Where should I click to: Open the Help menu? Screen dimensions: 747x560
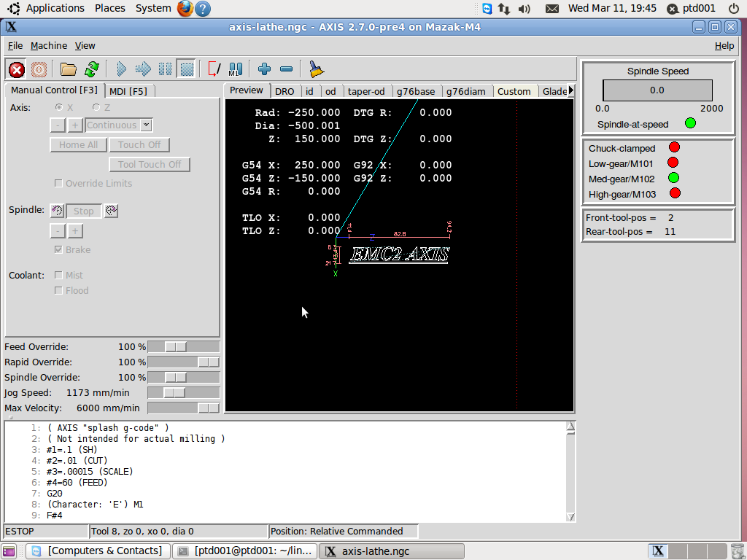pyautogui.click(x=724, y=46)
